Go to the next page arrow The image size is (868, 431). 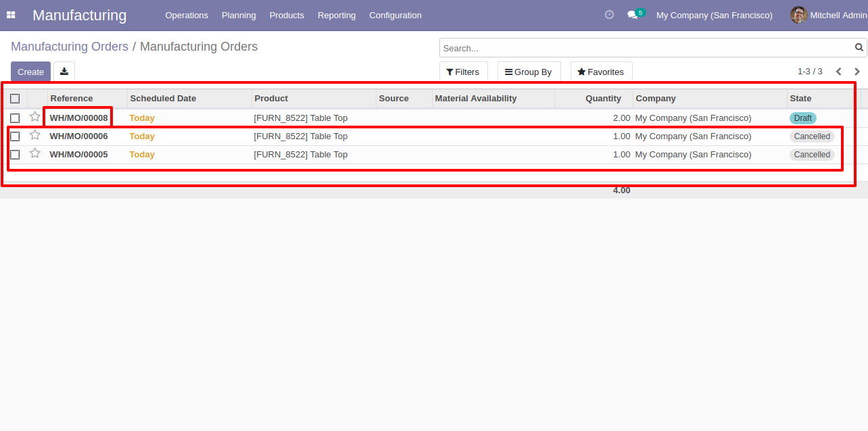pyautogui.click(x=857, y=72)
